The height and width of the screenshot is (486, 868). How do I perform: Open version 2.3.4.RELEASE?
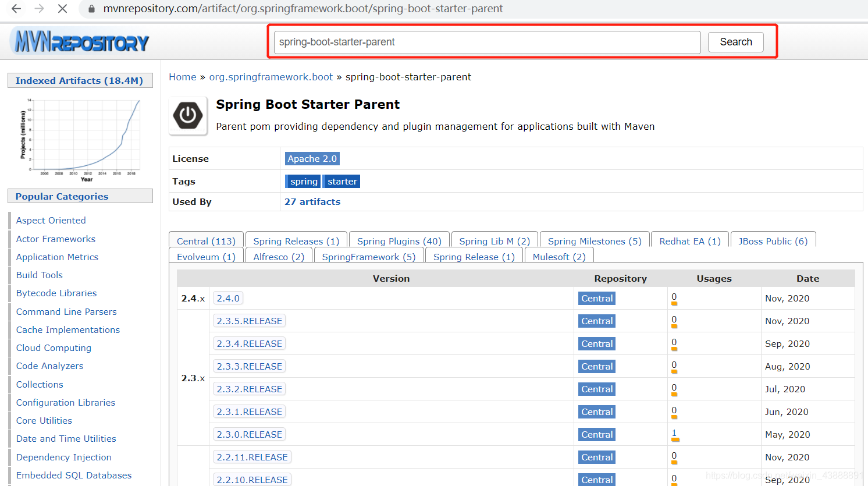pos(250,343)
